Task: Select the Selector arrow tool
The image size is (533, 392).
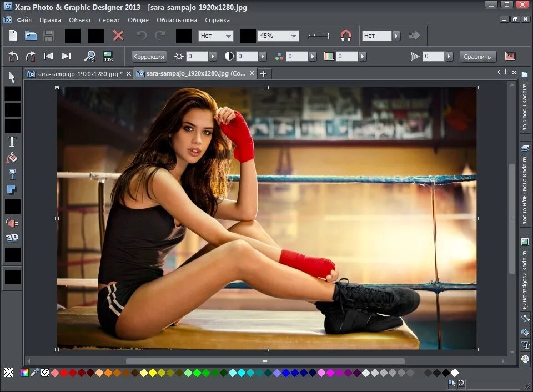Action: coord(11,78)
